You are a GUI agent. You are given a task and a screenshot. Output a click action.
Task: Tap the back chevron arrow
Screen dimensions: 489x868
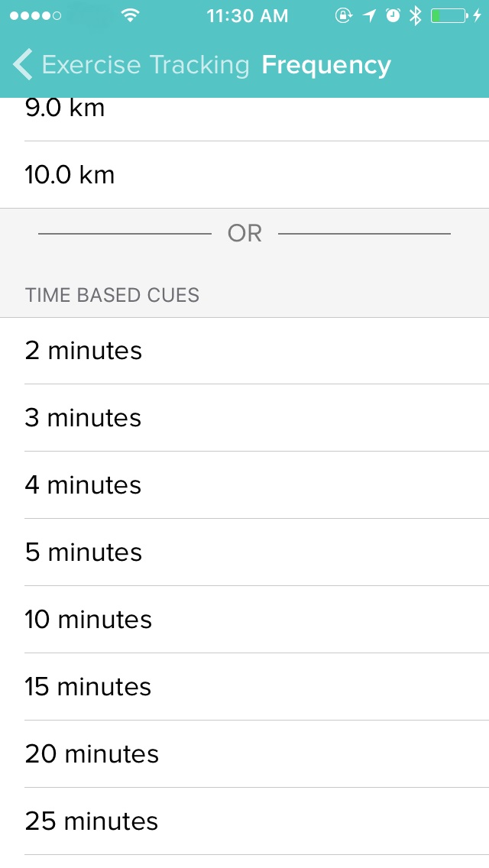click(23, 65)
